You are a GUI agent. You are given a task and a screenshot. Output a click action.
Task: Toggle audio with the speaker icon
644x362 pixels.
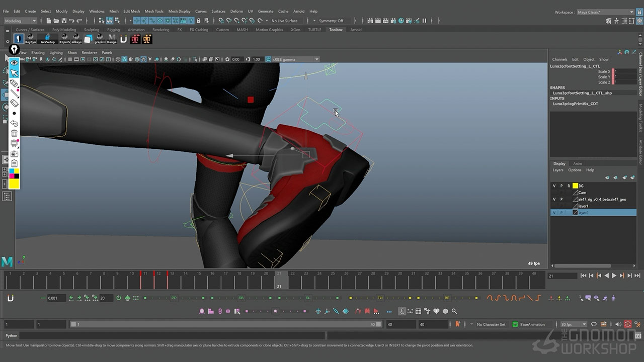(618, 324)
